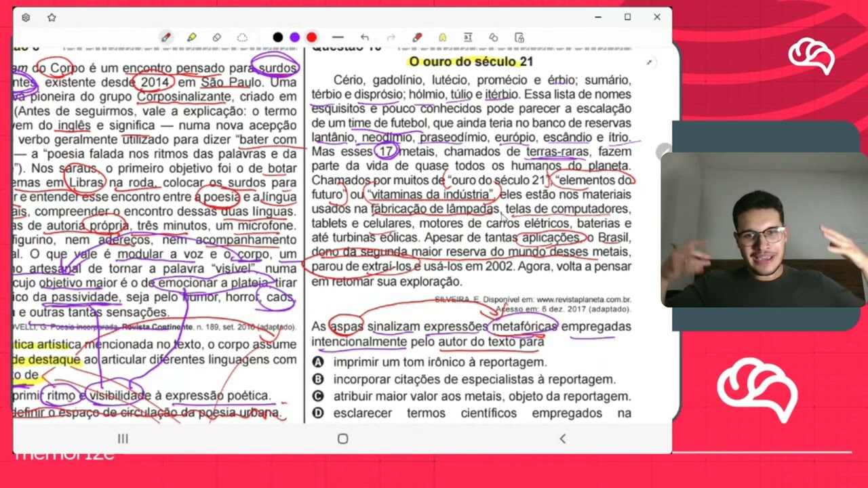Choose the red pen color
This screenshot has height=488, width=868.
(311, 37)
